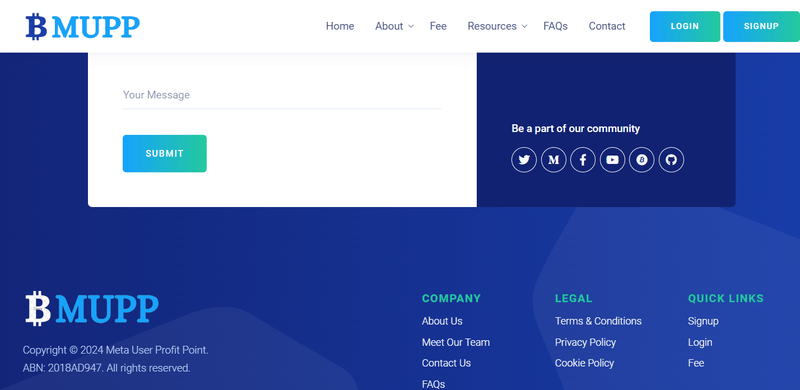800x390 pixels.
Task: Open Cookie Policy link
Action: (584, 363)
